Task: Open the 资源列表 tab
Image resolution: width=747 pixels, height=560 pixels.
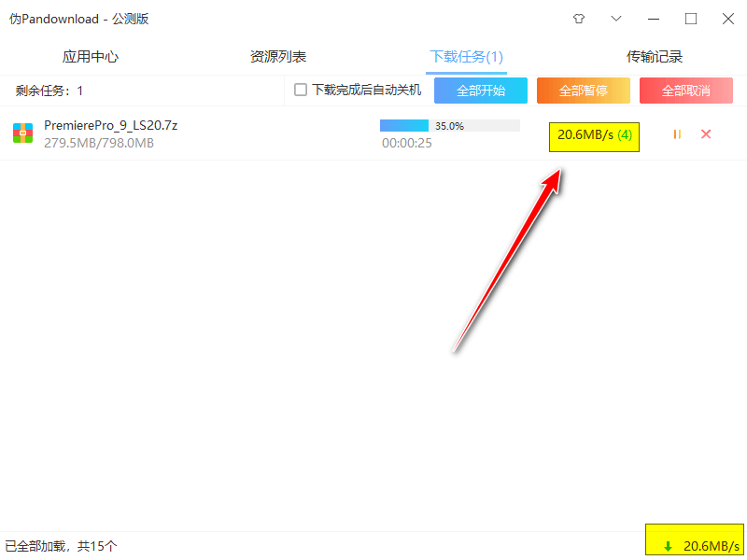Action: [x=278, y=56]
